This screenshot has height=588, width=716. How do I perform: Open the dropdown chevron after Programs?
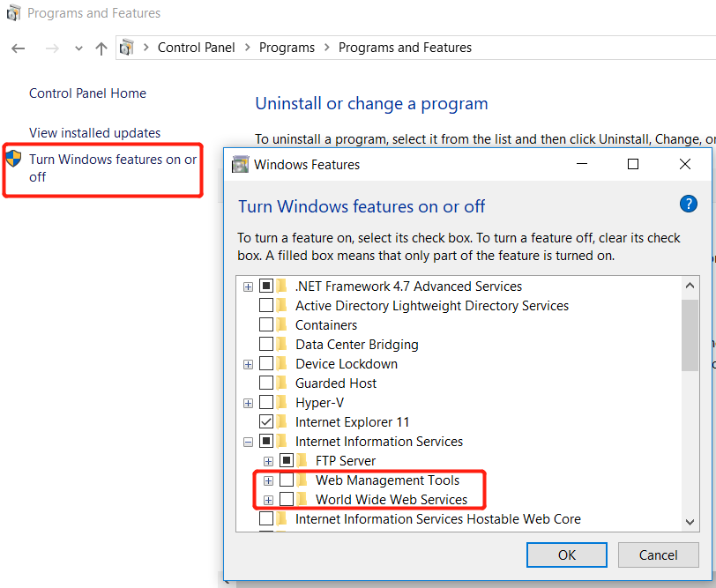[327, 48]
